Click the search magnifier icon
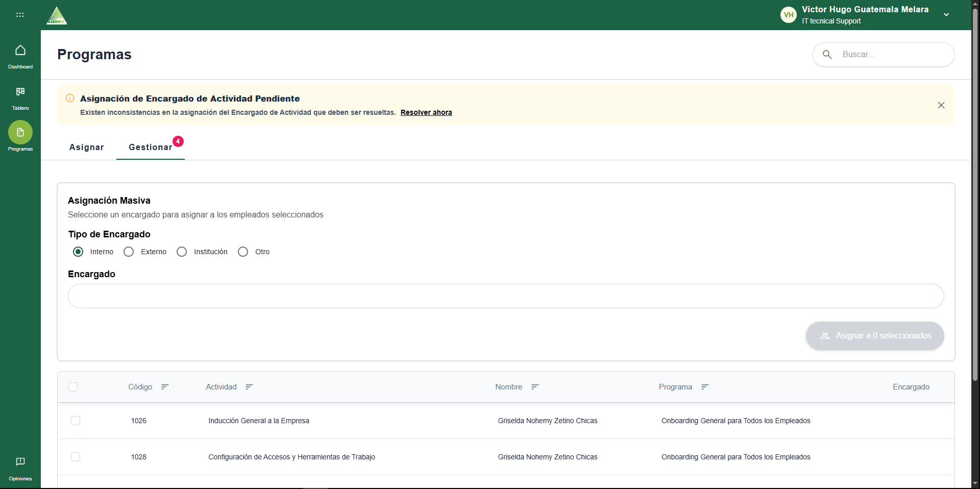Screen dimensions: 980x489 (x=827, y=55)
